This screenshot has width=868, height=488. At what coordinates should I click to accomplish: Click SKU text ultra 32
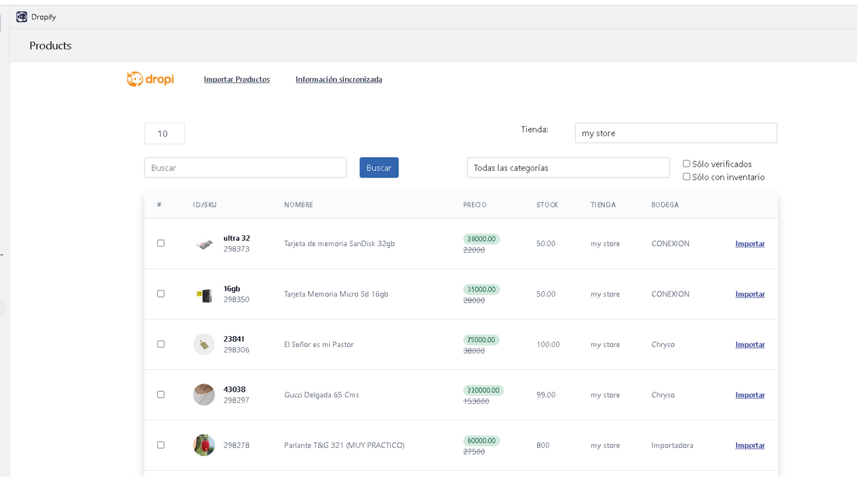pos(237,238)
